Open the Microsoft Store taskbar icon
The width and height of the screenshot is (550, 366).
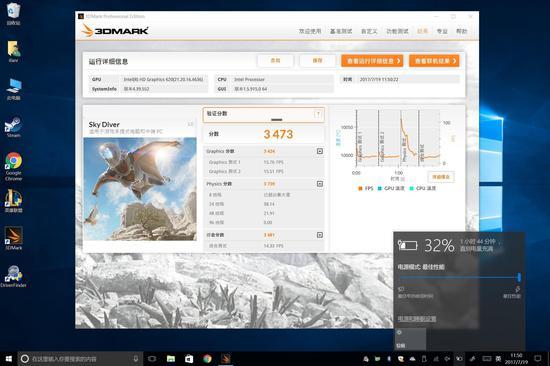(189, 359)
